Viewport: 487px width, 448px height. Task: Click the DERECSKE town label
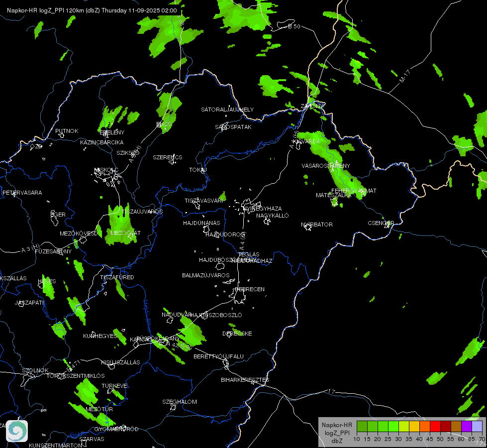(x=237, y=334)
